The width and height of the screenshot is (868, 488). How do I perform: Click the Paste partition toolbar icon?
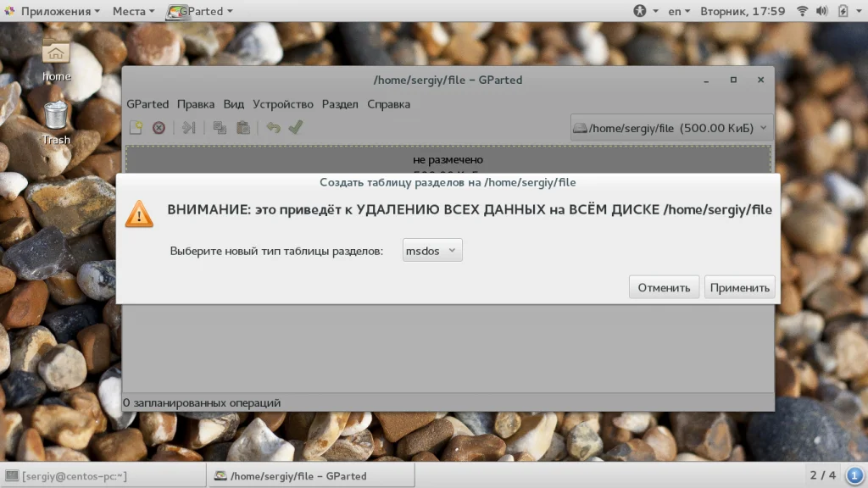tap(243, 128)
